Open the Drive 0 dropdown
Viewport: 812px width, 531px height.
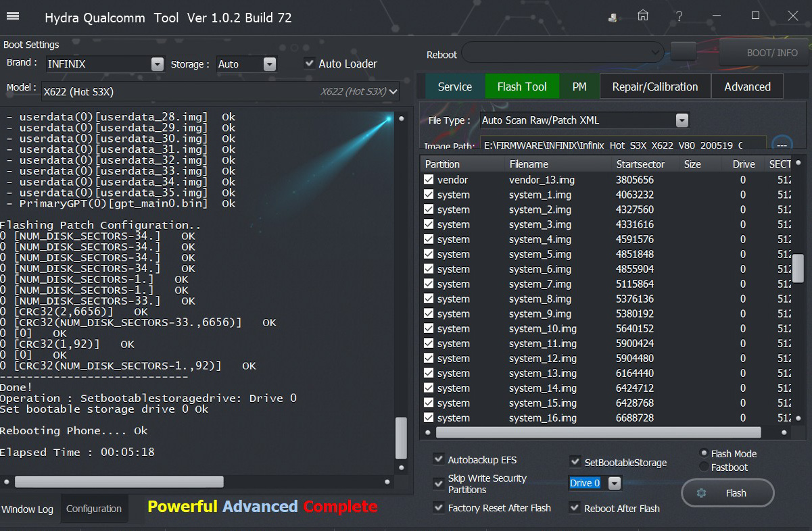pyautogui.click(x=614, y=483)
